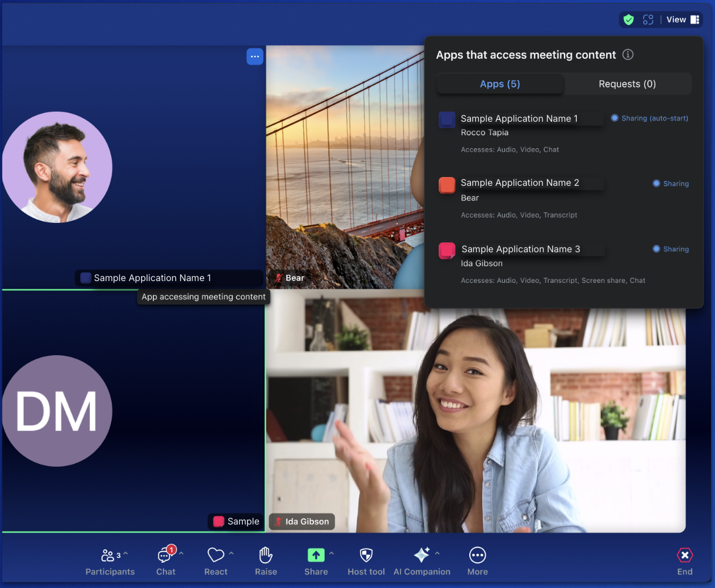Click Ida Gibson muted name tag
Viewport: 715px width, 588px height.
pyautogui.click(x=302, y=522)
